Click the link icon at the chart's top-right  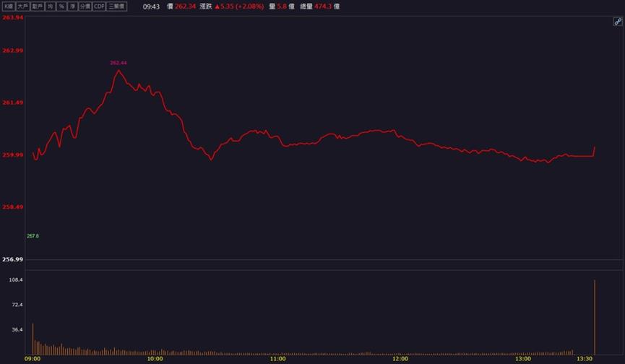coord(618,22)
